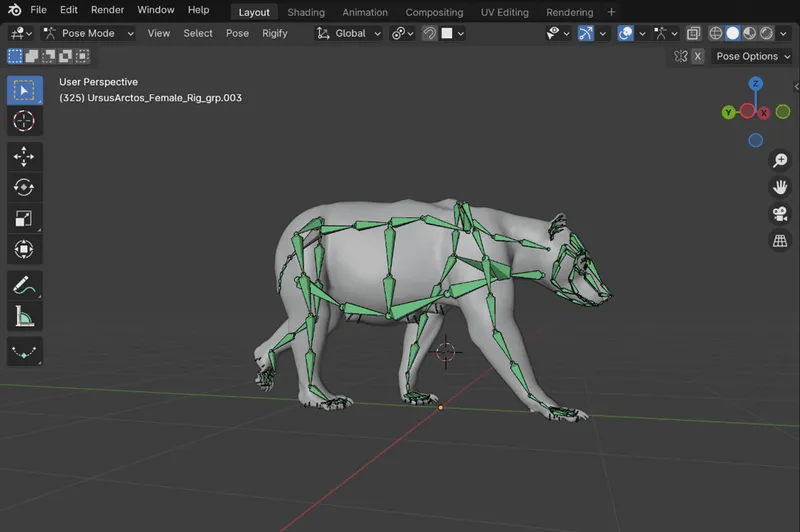Image resolution: width=800 pixels, height=532 pixels.
Task: Open the Global transform orientation dropdown
Action: 349,33
